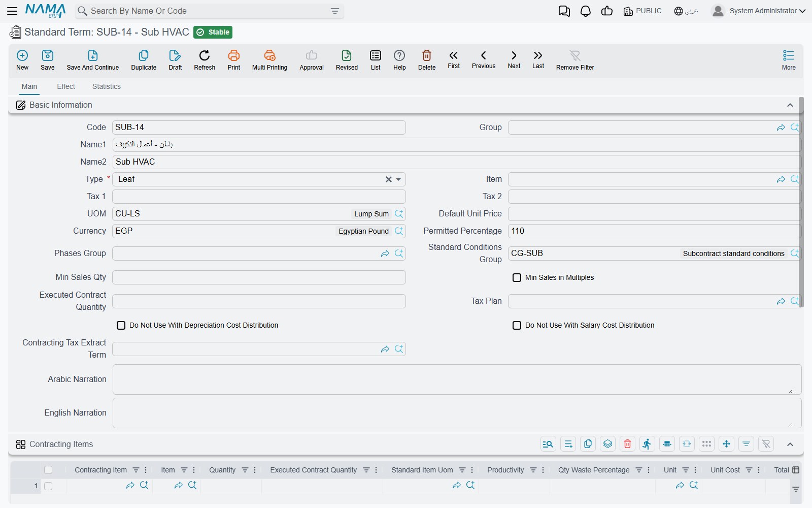Viewport: 812px width, 508px height.
Task: Clear the Type field value (X)
Action: tap(389, 179)
